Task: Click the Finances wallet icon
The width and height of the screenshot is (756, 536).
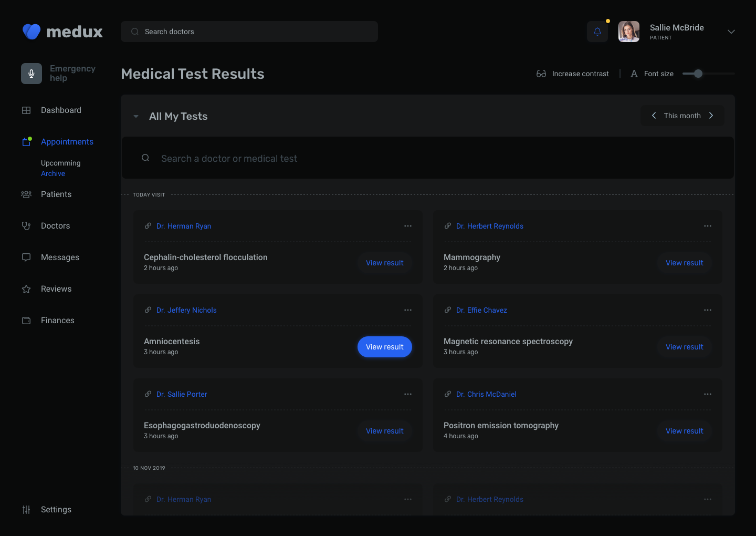Action: pyautogui.click(x=26, y=321)
